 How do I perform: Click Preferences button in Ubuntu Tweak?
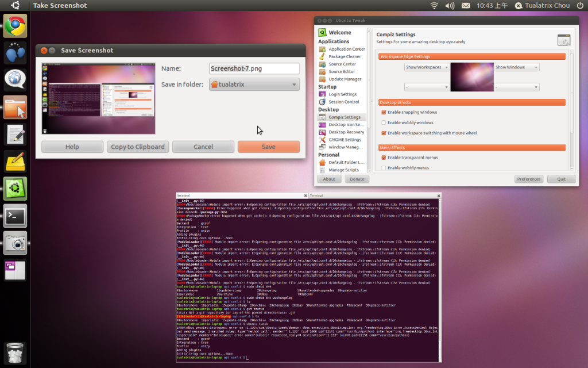point(529,179)
